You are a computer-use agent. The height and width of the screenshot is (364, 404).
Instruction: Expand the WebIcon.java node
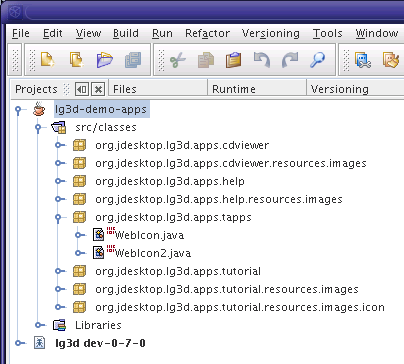tap(79, 235)
